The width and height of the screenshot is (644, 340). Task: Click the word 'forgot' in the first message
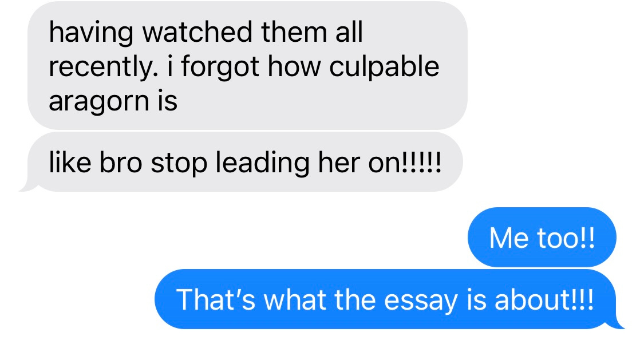pos(220,68)
